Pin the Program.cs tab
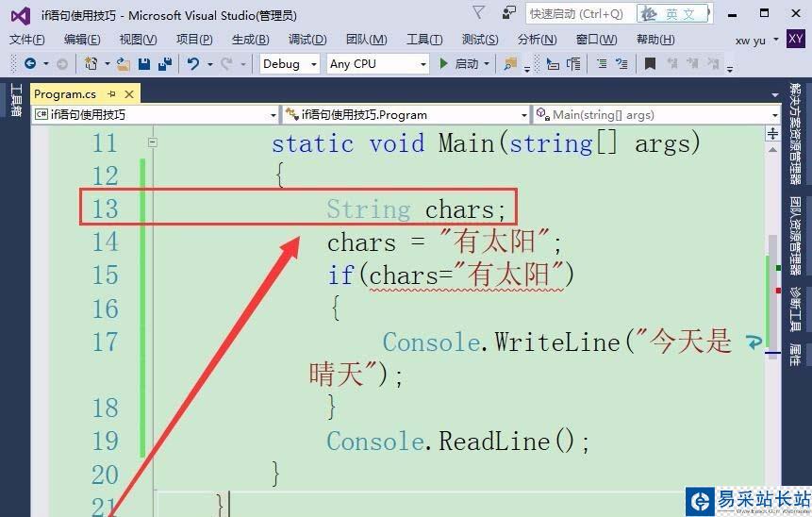The image size is (812, 517). click(111, 93)
